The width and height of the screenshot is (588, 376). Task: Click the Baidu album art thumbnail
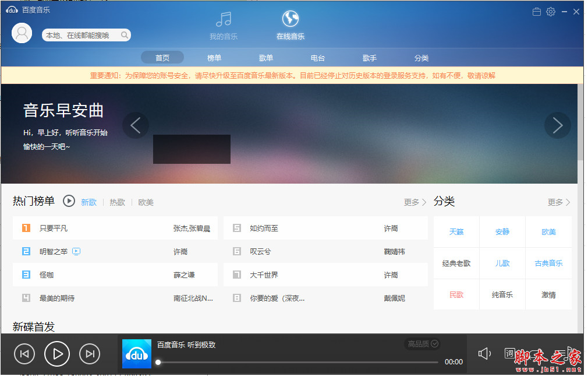(x=137, y=354)
